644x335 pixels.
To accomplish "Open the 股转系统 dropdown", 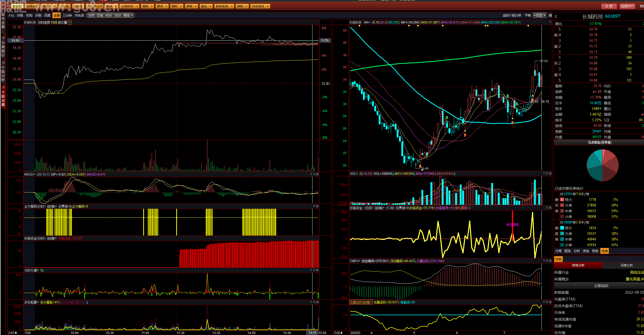I will pos(224,6).
